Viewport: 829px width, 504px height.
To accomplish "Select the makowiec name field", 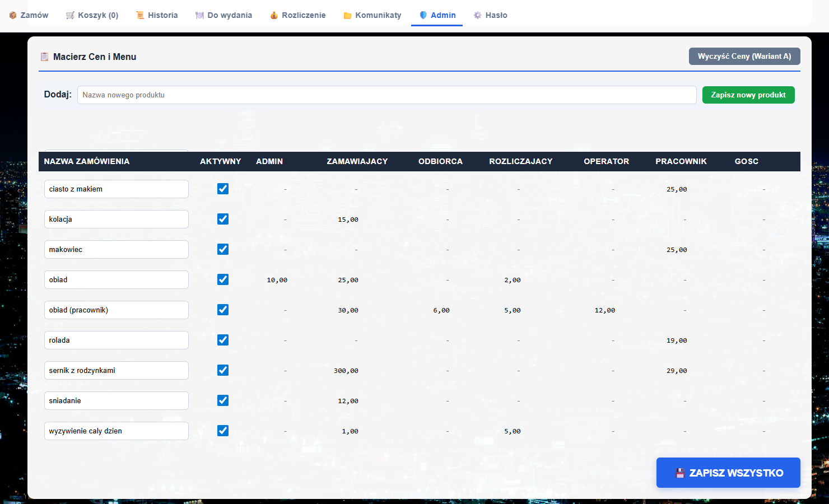I will (x=117, y=249).
